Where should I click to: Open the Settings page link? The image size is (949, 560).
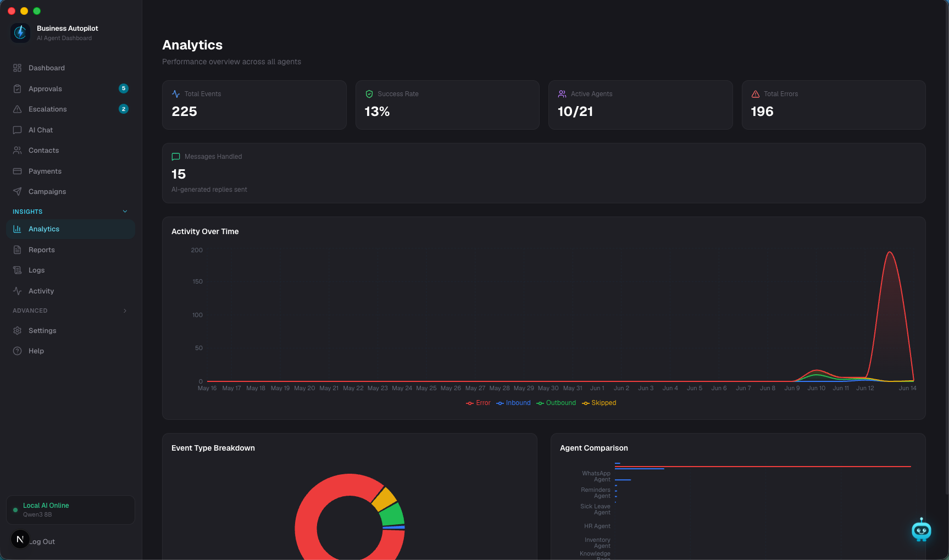point(70,331)
